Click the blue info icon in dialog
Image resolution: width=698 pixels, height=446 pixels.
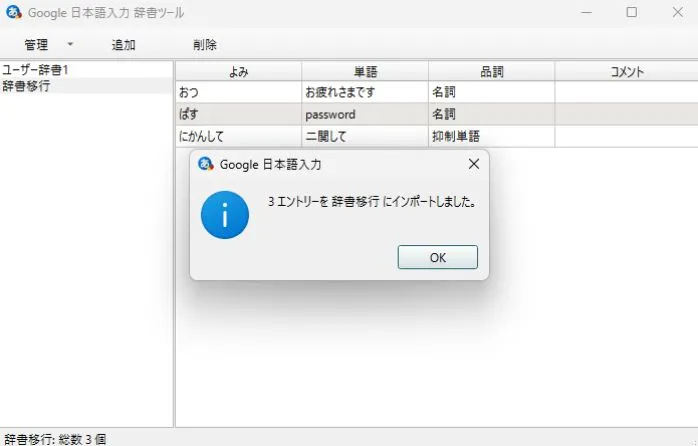pos(225,215)
